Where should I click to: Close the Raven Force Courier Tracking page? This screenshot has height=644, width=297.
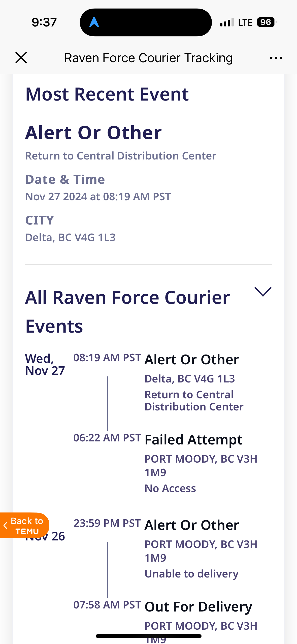tap(21, 58)
